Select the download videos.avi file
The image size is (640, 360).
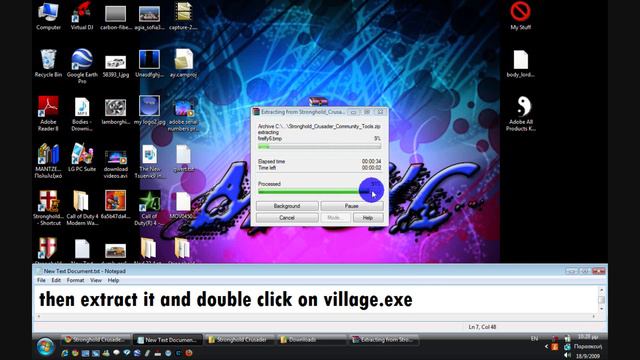pos(116,164)
